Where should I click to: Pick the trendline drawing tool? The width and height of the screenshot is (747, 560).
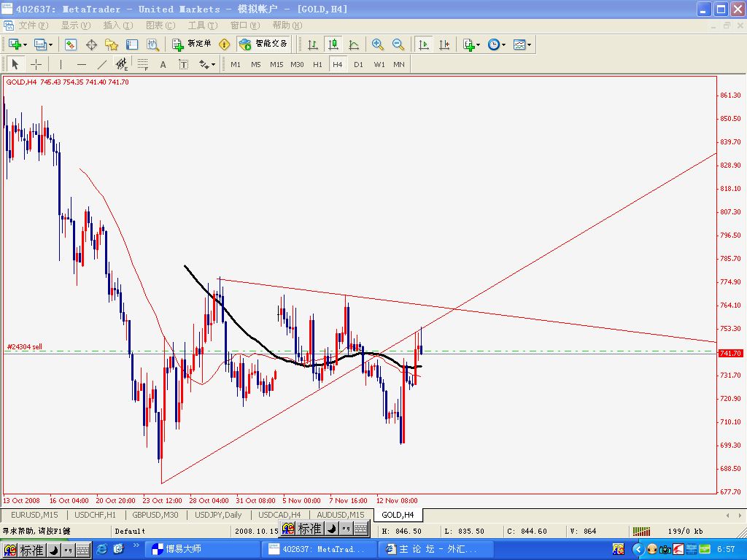point(101,64)
